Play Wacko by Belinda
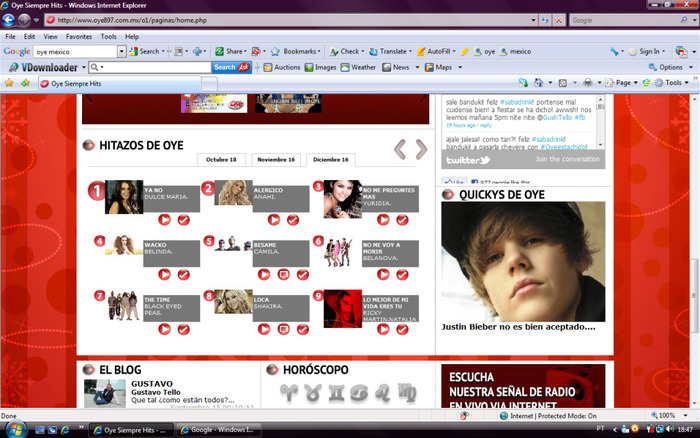The height and width of the screenshot is (438, 700). tap(164, 275)
